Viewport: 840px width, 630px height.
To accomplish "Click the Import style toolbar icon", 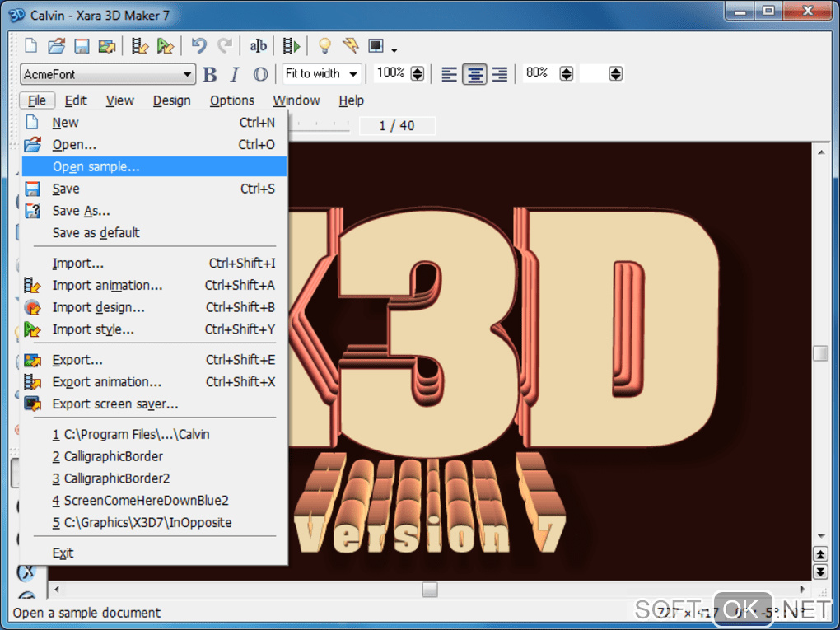I will click(x=165, y=46).
